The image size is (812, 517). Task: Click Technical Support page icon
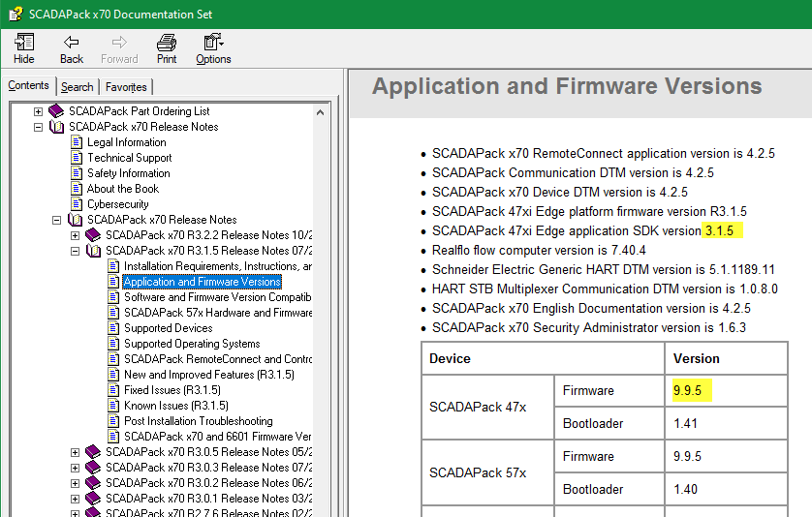click(x=77, y=157)
